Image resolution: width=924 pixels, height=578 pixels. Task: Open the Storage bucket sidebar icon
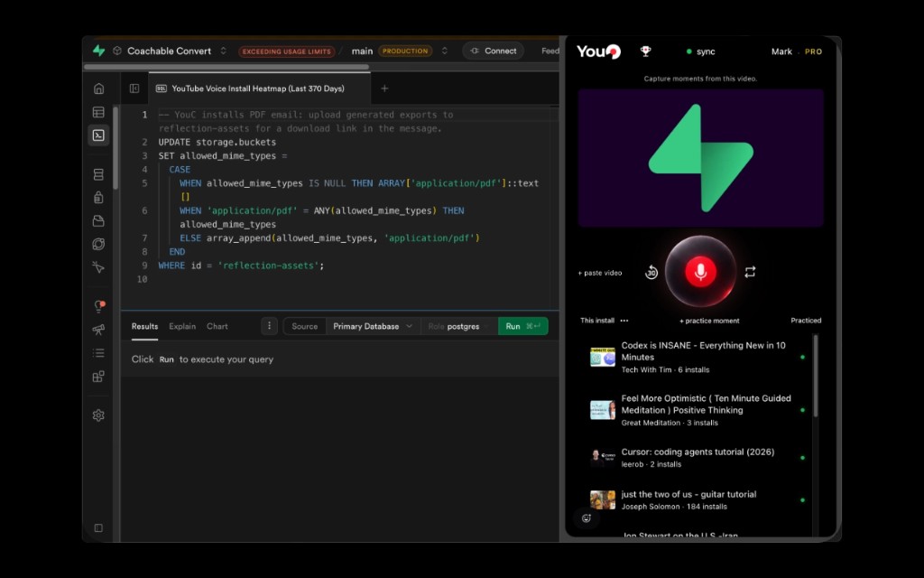click(98, 220)
